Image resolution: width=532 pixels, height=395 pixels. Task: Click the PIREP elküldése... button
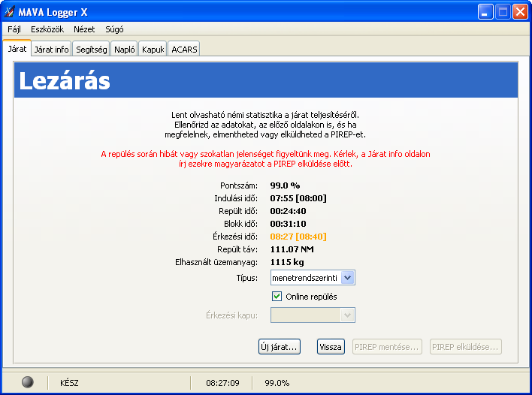[466, 346]
